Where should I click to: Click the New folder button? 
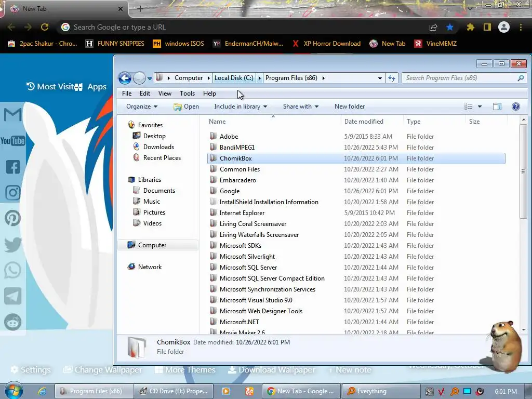tap(350, 107)
